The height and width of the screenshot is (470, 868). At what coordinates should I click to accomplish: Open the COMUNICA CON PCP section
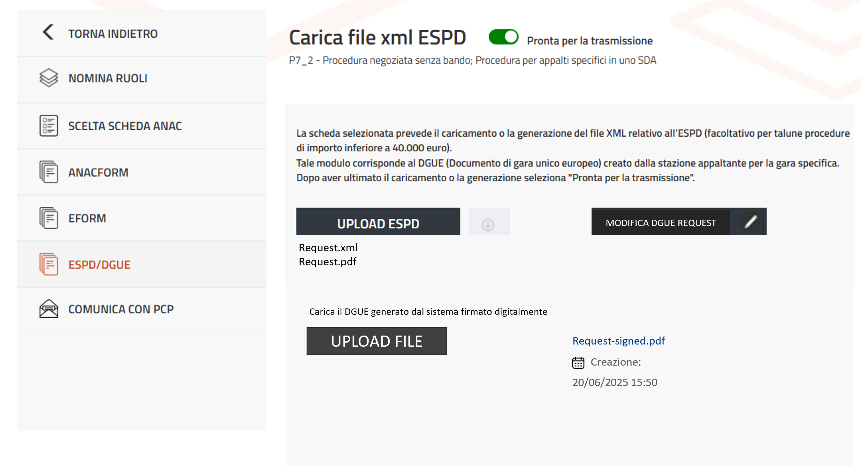pyautogui.click(x=121, y=309)
